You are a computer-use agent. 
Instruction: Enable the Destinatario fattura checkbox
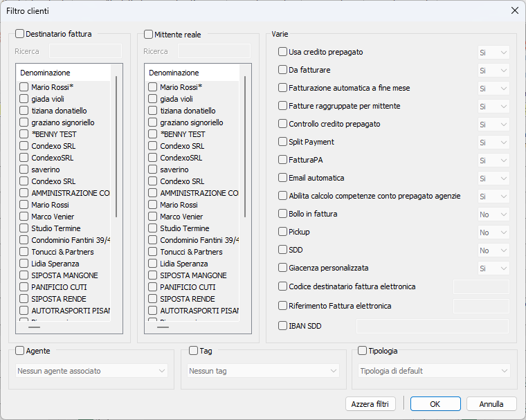20,34
